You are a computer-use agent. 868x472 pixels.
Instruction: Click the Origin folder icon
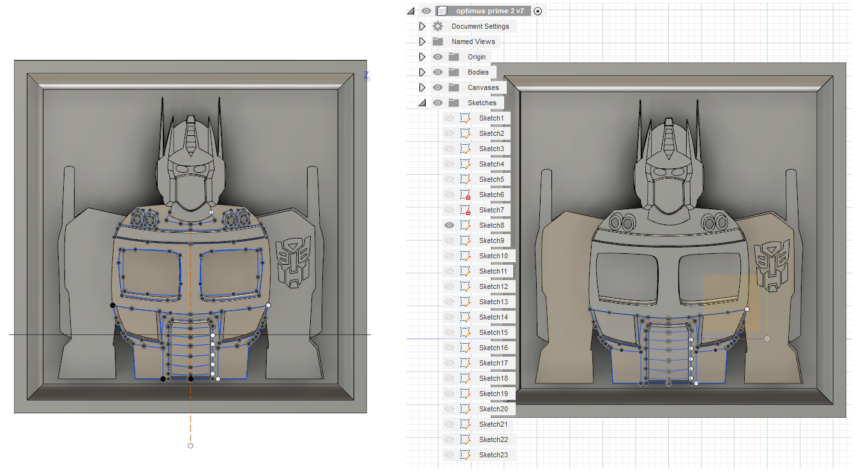(x=454, y=57)
